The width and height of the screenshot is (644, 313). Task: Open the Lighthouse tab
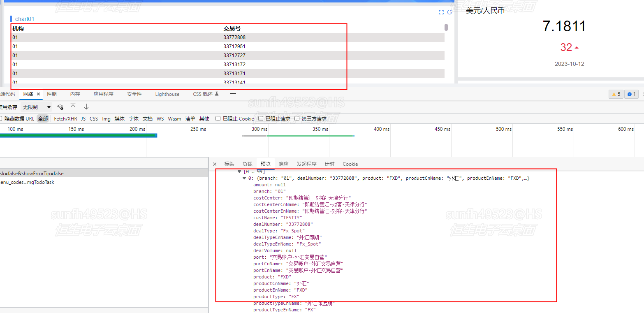click(x=167, y=94)
